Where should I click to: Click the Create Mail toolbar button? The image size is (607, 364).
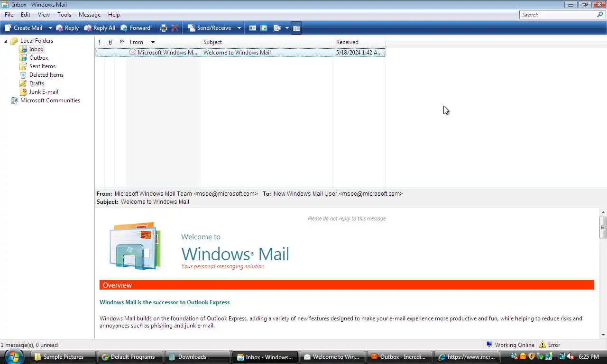(24, 28)
